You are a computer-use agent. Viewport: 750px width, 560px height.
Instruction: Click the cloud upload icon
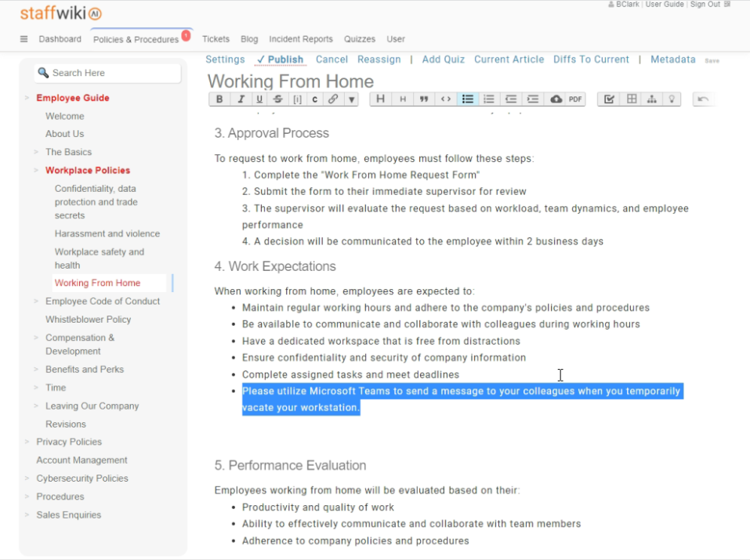tap(556, 99)
